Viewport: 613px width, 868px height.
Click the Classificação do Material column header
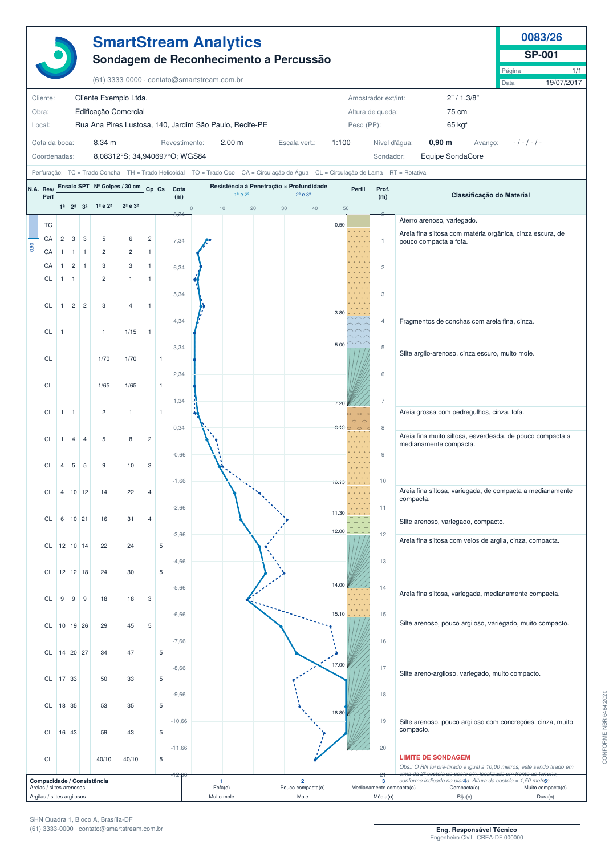click(490, 195)
